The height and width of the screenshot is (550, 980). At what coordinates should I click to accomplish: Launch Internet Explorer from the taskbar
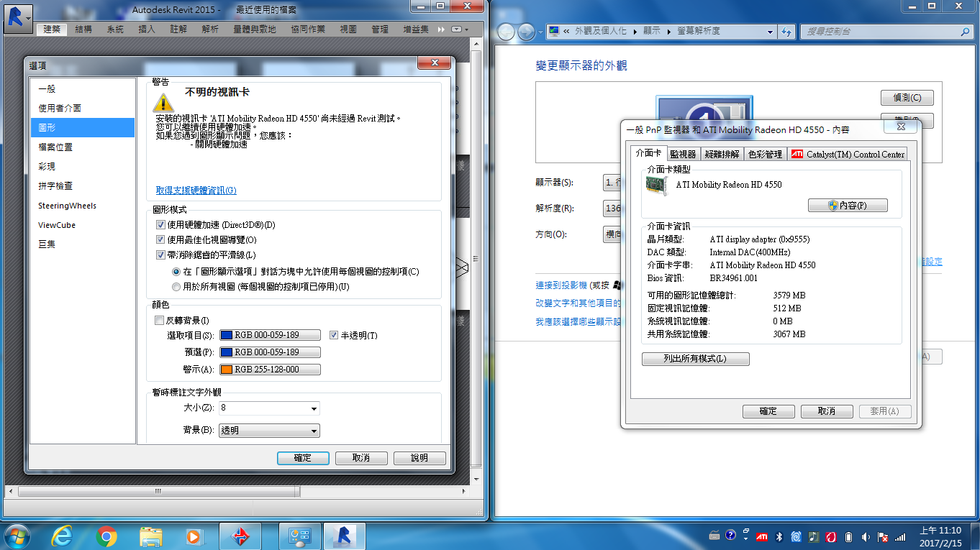pos(63,536)
